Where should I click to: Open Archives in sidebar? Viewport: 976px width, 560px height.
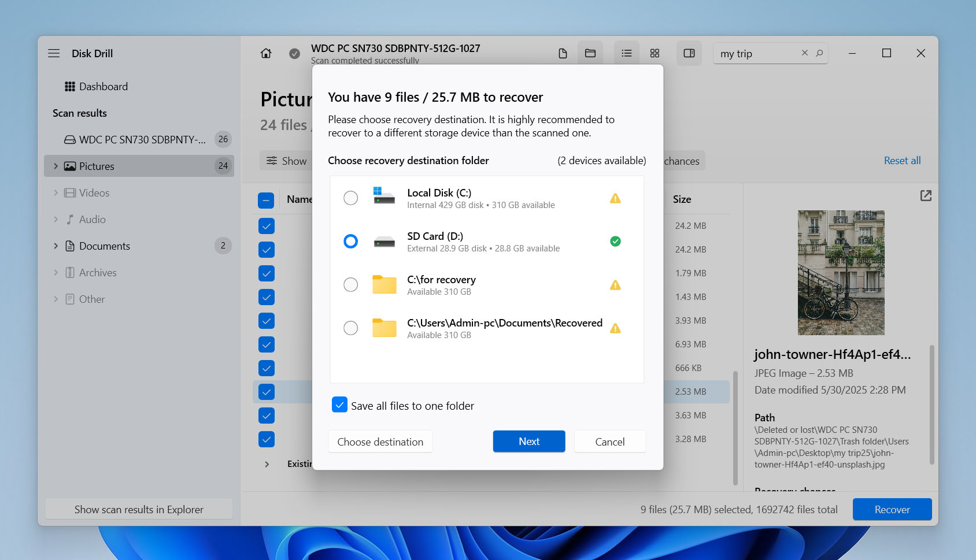coord(139,273)
